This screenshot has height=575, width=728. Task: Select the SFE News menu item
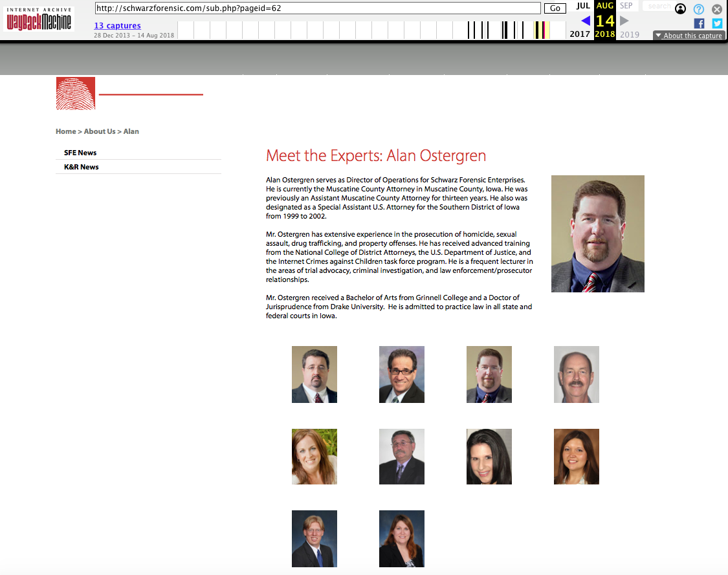pos(80,153)
